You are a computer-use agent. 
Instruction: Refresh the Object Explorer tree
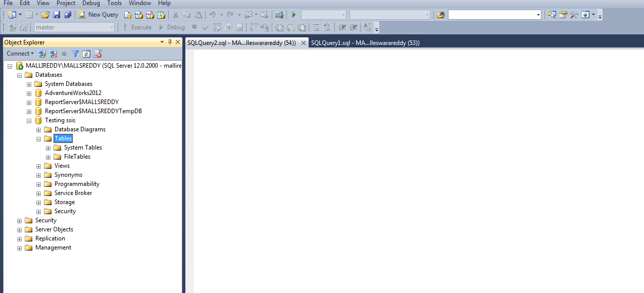click(86, 54)
